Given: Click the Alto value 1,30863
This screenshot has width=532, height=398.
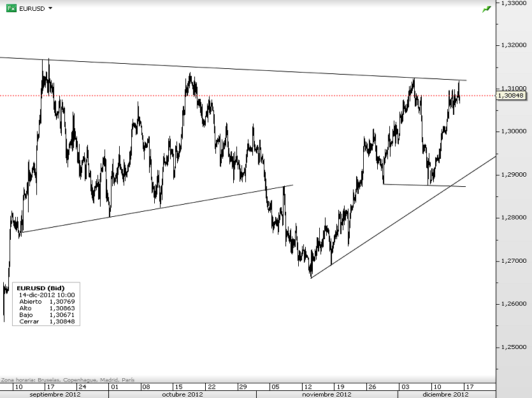Looking at the screenshot, I should click(x=62, y=308).
